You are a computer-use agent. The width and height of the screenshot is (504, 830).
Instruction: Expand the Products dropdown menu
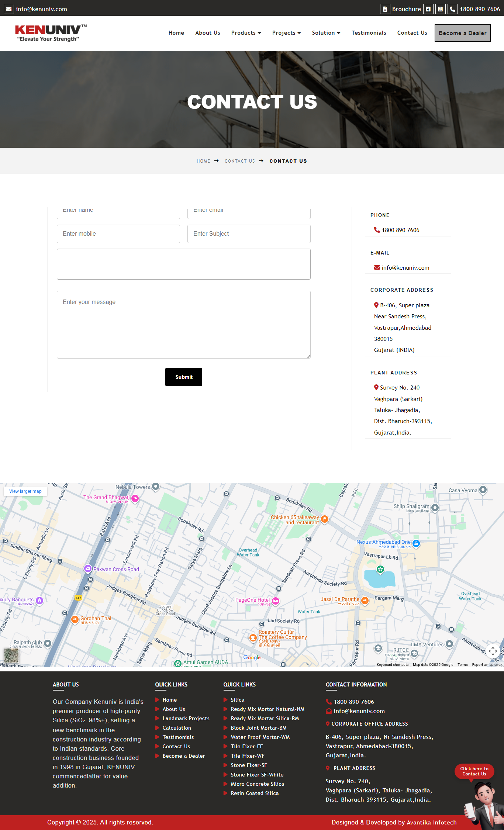coord(246,33)
